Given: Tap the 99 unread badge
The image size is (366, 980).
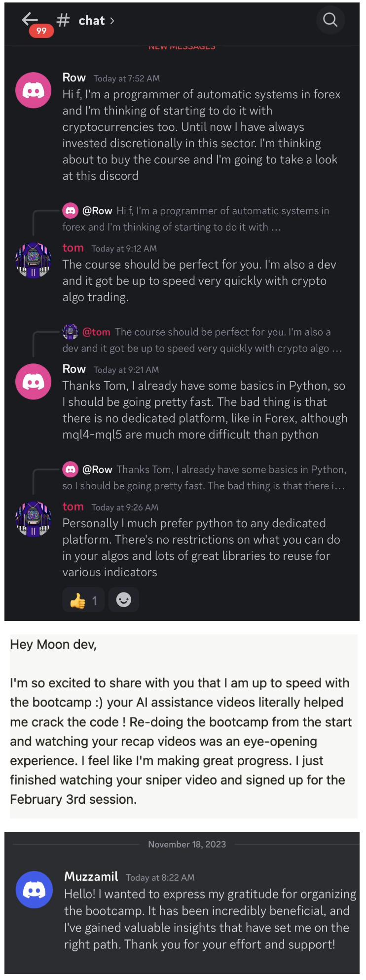Looking at the screenshot, I should tap(41, 31).
